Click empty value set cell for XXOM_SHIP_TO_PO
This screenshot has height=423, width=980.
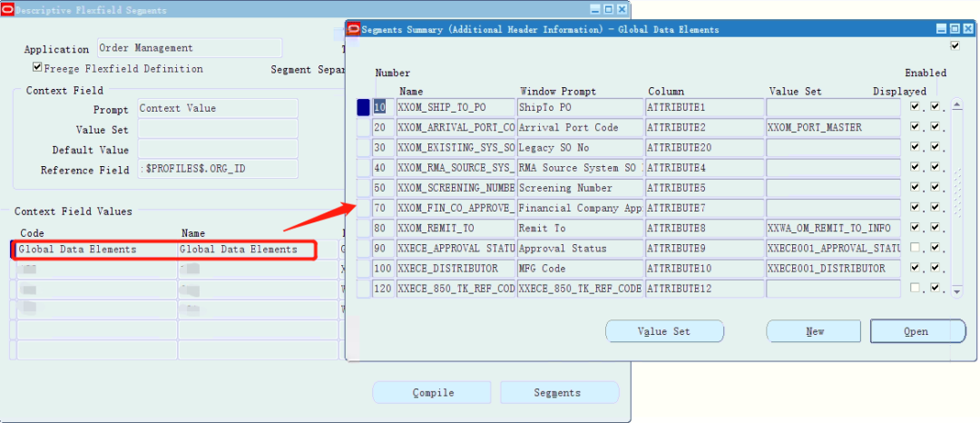[834, 107]
